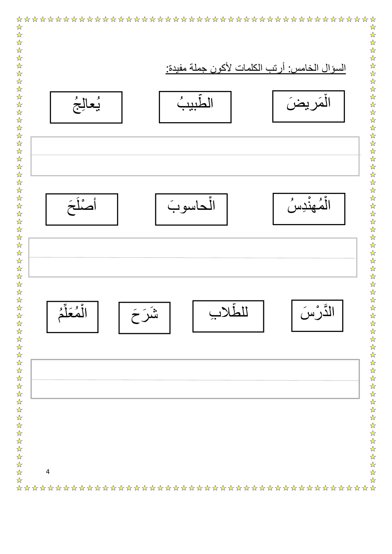
Task: Select the الْمُهنْدِسُ word box
Action: pos(309,209)
